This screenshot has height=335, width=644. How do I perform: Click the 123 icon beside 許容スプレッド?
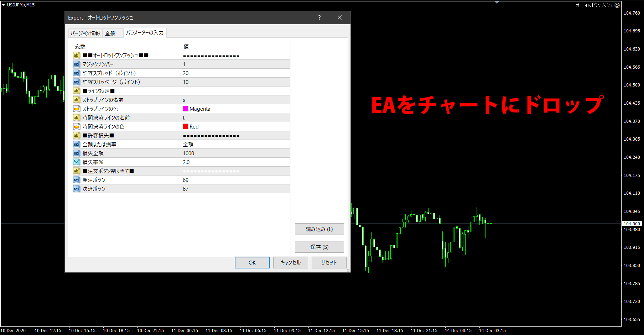pyautogui.click(x=77, y=73)
